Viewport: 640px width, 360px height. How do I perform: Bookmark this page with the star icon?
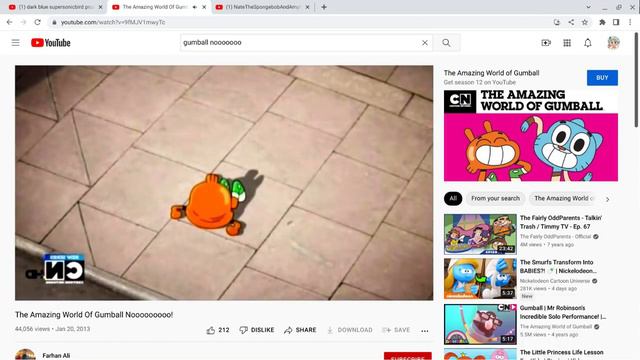pos(585,22)
